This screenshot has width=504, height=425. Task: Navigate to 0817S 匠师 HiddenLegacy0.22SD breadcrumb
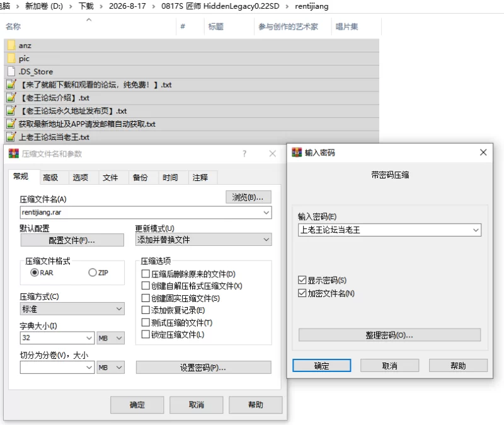tap(220, 6)
